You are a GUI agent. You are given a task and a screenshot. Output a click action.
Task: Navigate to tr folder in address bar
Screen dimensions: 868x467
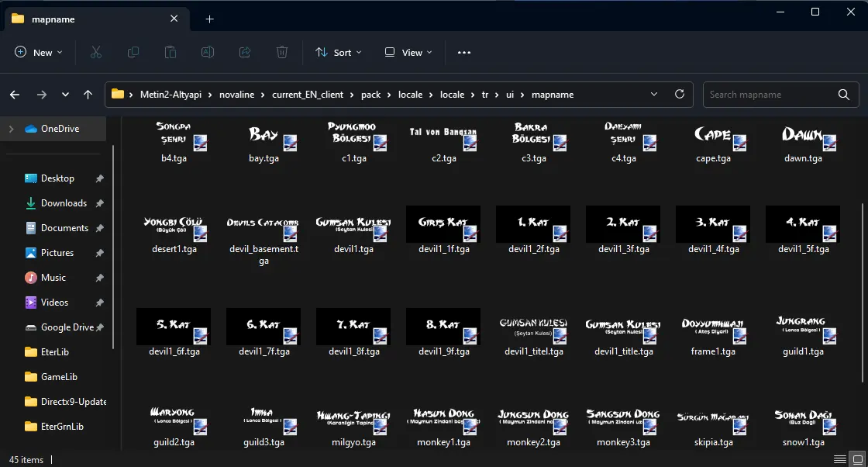pyautogui.click(x=485, y=95)
